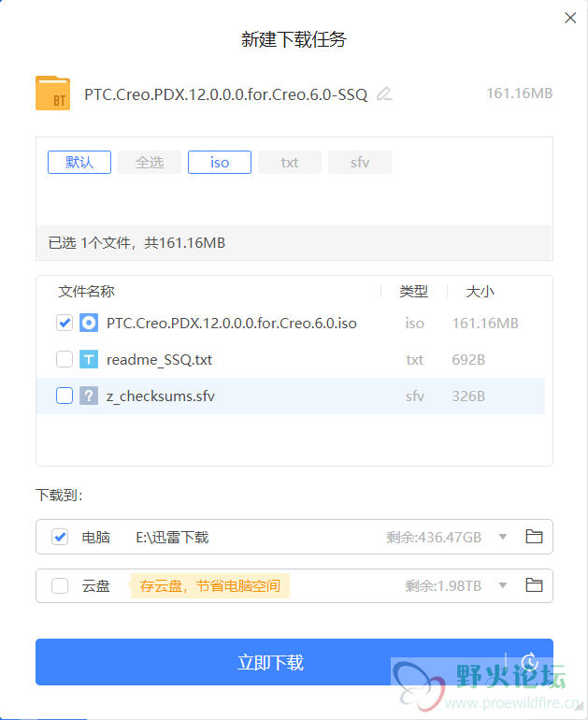The height and width of the screenshot is (720, 588).
Task: Click the 已选 1个文件 summary text
Action: point(136,243)
